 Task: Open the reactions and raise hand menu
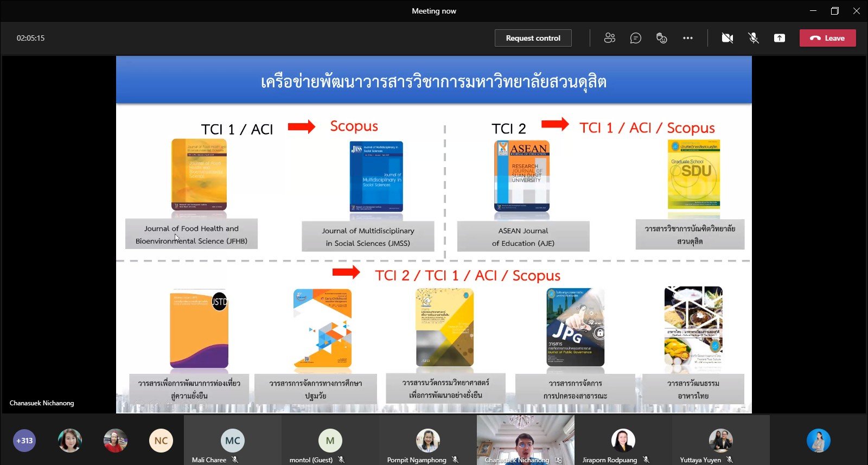point(661,38)
